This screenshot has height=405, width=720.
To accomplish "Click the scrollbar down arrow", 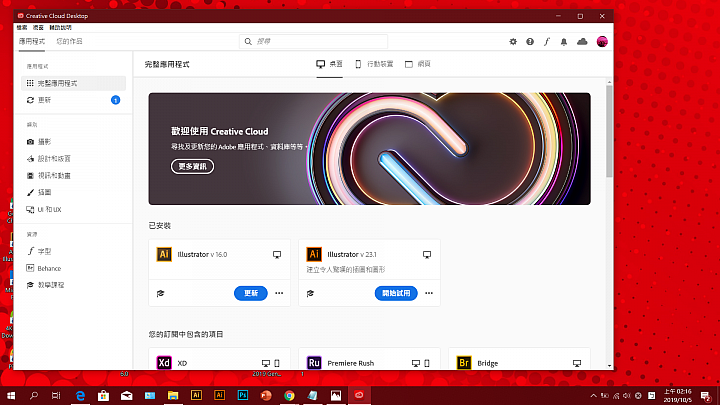I will pos(609,366).
